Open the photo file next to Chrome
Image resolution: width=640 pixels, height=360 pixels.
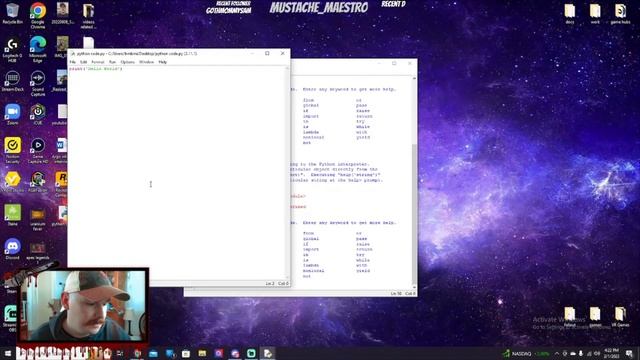tap(62, 14)
